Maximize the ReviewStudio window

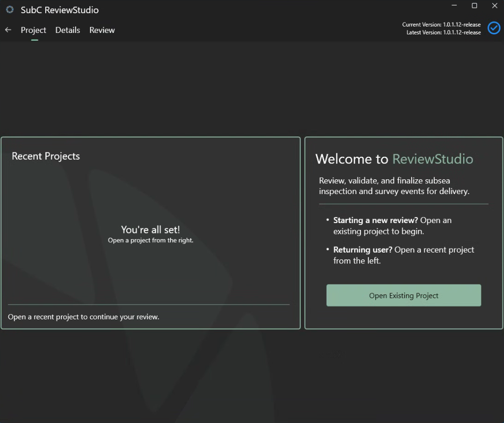point(474,5)
